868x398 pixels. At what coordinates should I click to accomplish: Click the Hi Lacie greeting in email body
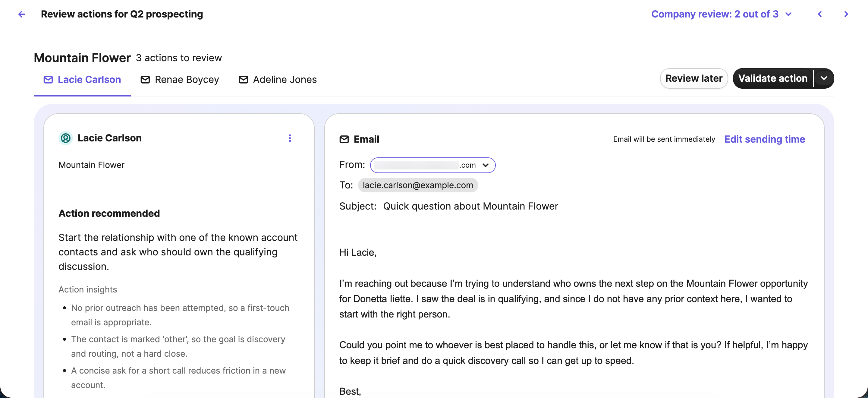(358, 252)
